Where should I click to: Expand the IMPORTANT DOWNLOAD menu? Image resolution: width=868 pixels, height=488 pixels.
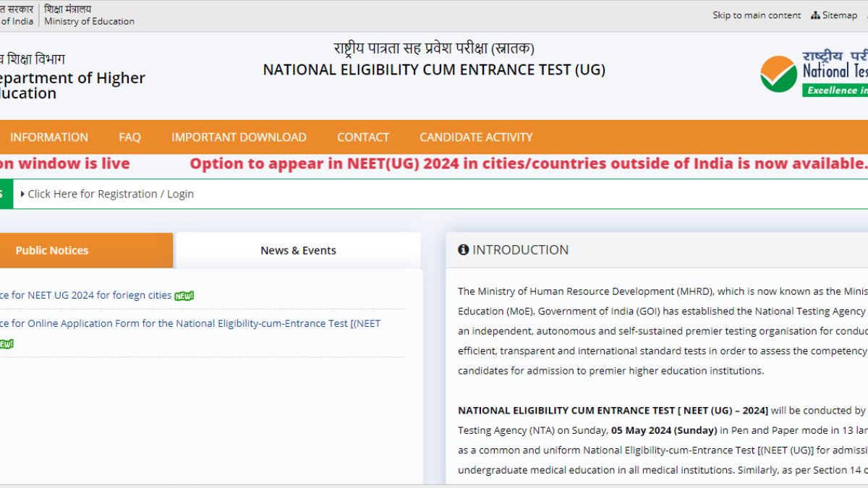pos(239,137)
